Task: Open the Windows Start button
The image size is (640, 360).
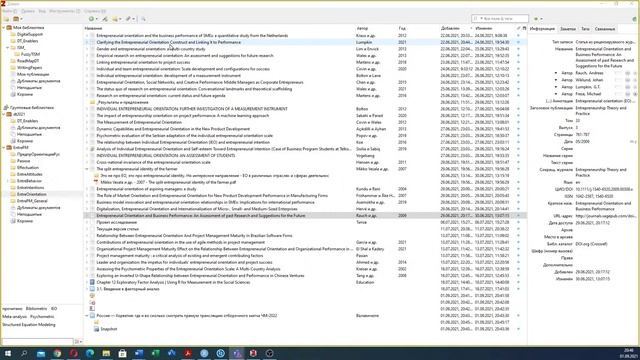Action: (8, 353)
